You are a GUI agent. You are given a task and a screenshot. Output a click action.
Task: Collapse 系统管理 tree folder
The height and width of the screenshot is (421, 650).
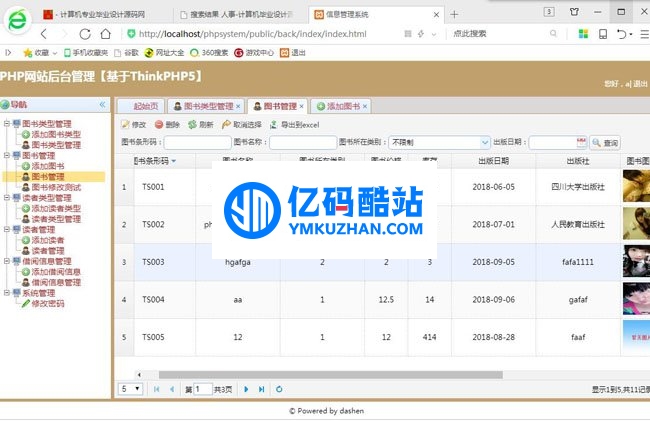click(7, 293)
